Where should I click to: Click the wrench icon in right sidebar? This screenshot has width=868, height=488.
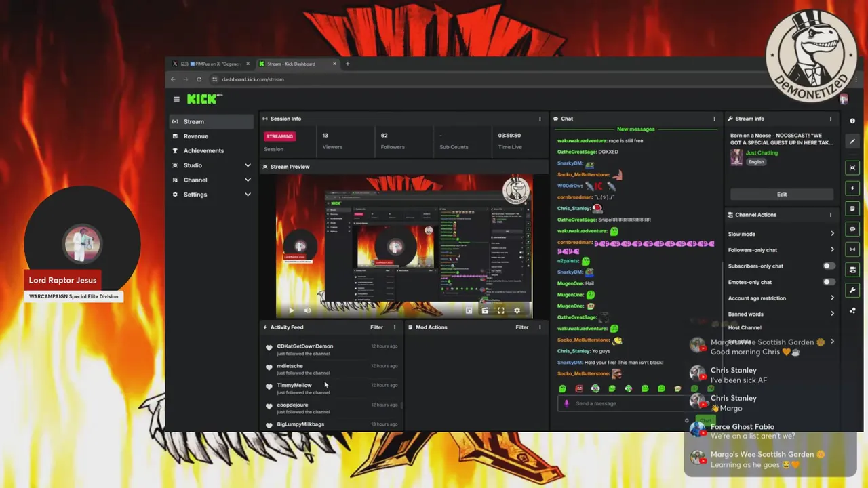coord(852,290)
